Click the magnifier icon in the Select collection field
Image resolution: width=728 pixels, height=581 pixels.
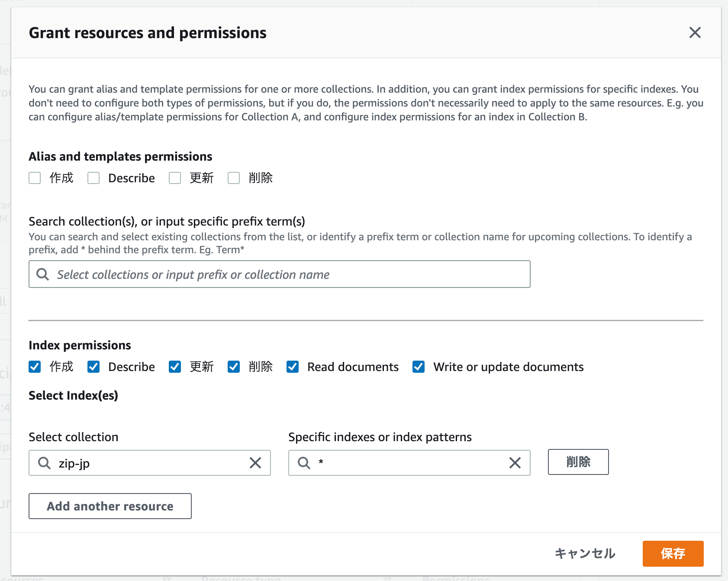44,463
